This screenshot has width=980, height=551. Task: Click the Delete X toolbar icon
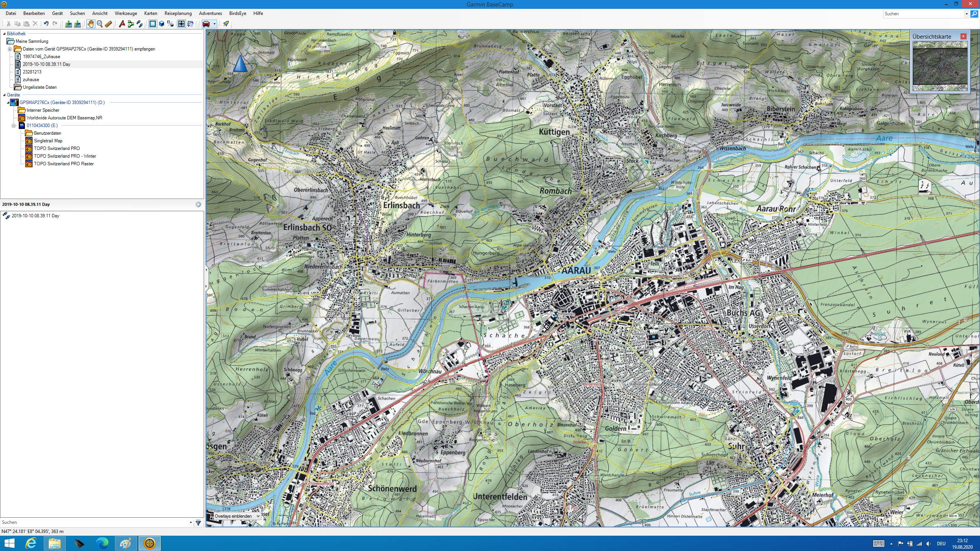pos(35,24)
